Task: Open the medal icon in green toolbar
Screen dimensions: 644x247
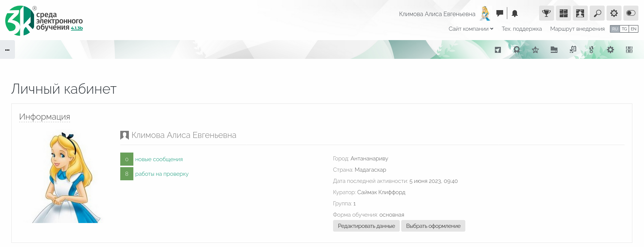Action: point(592,50)
